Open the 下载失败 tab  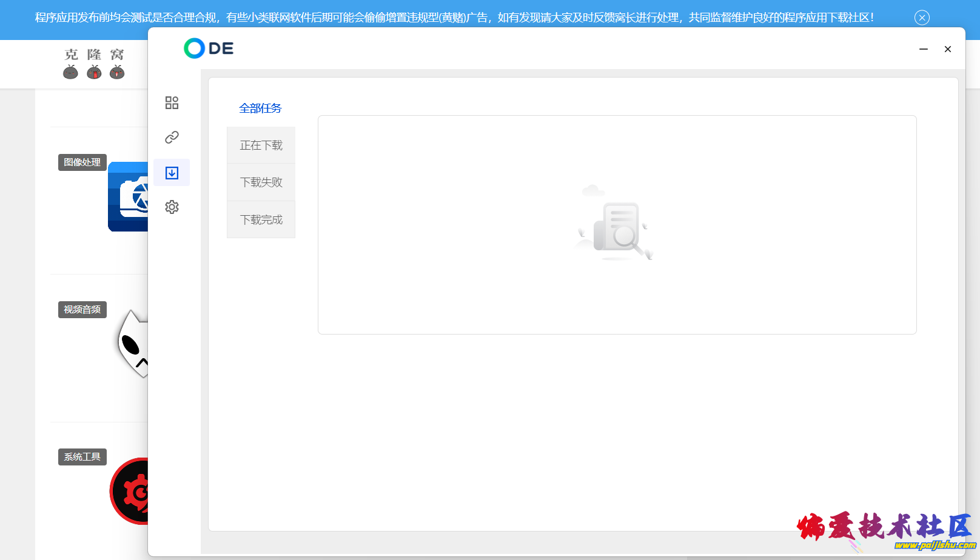point(261,182)
